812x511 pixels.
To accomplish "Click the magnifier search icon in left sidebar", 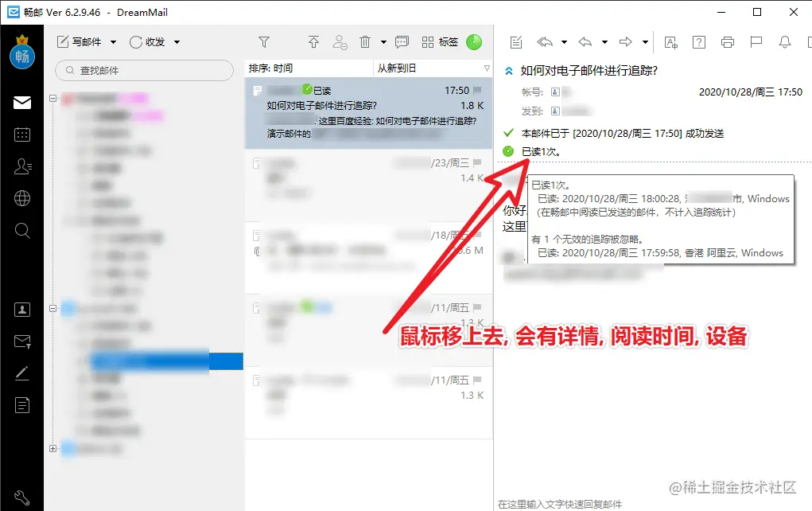I will click(21, 230).
